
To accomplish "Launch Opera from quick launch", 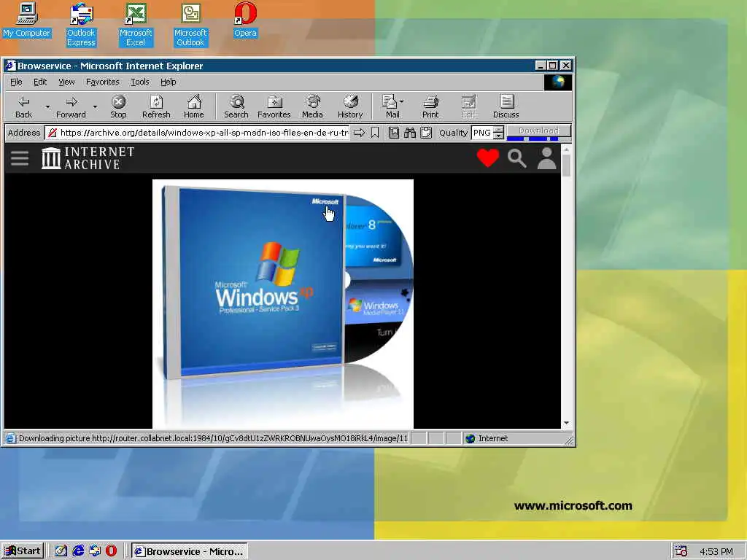I will tap(111, 551).
